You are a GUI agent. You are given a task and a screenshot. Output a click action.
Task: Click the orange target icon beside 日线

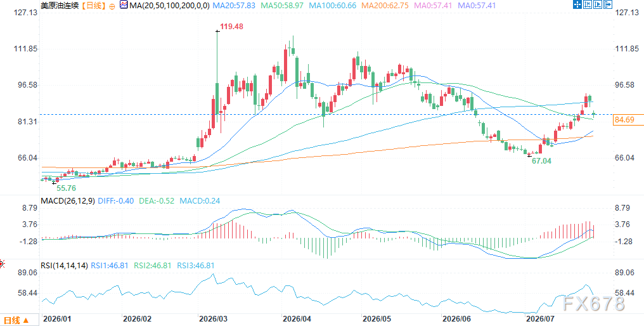[x=113, y=6]
